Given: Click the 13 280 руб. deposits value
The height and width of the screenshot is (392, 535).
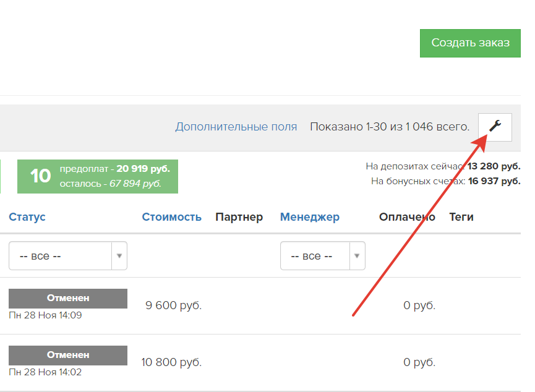Looking at the screenshot, I should tap(494, 166).
